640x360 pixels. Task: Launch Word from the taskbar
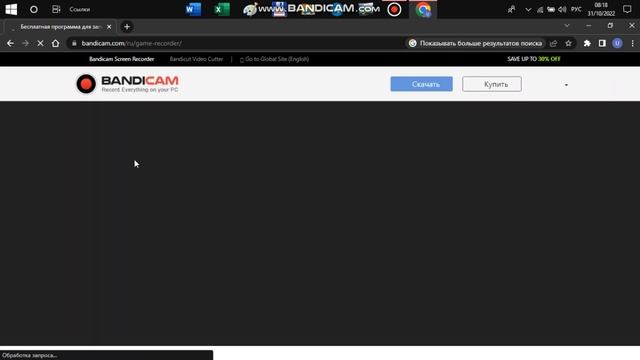tap(193, 9)
